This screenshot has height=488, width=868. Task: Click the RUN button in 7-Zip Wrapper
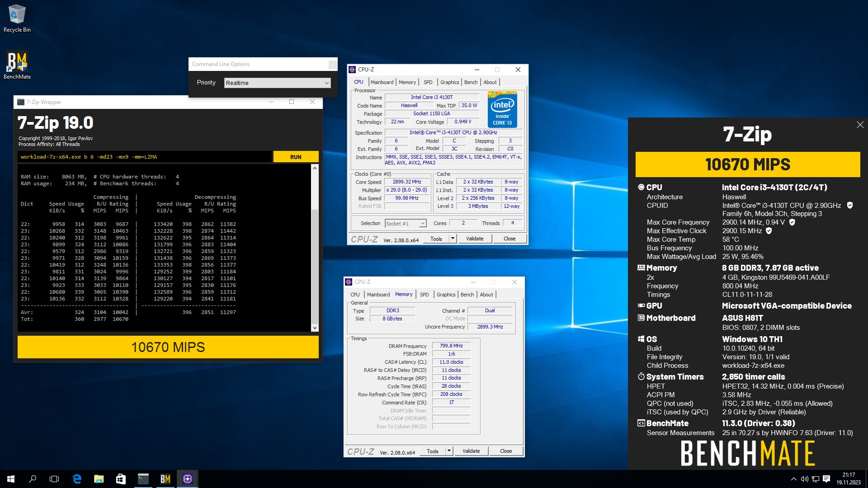coord(296,157)
